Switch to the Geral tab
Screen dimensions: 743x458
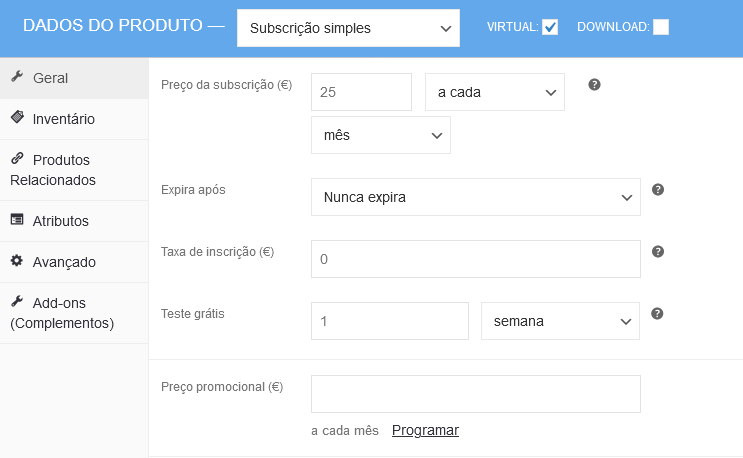point(74,78)
